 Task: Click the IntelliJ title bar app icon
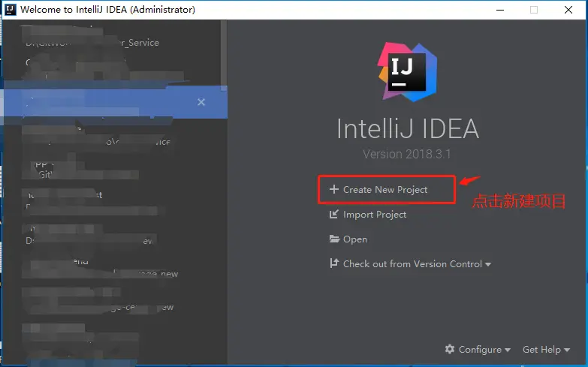[10, 9]
